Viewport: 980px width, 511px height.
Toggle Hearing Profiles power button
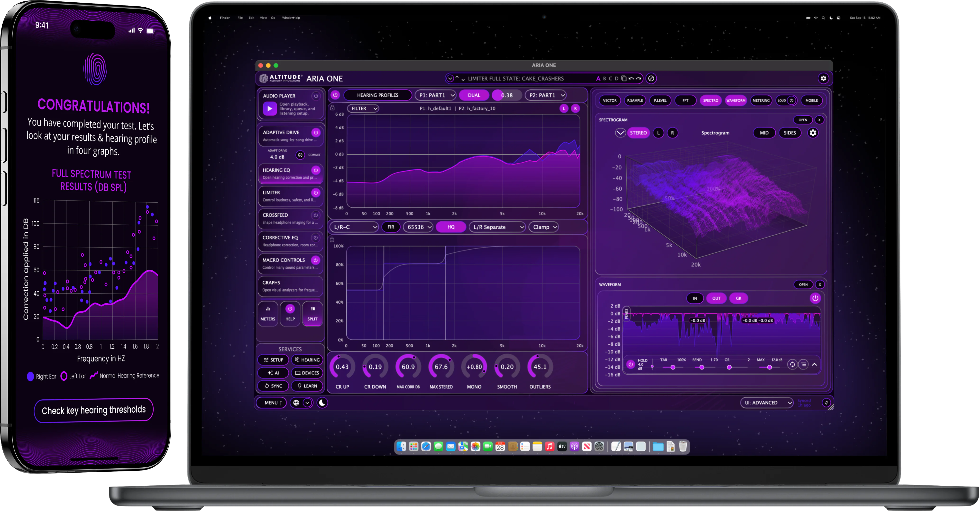tap(335, 95)
